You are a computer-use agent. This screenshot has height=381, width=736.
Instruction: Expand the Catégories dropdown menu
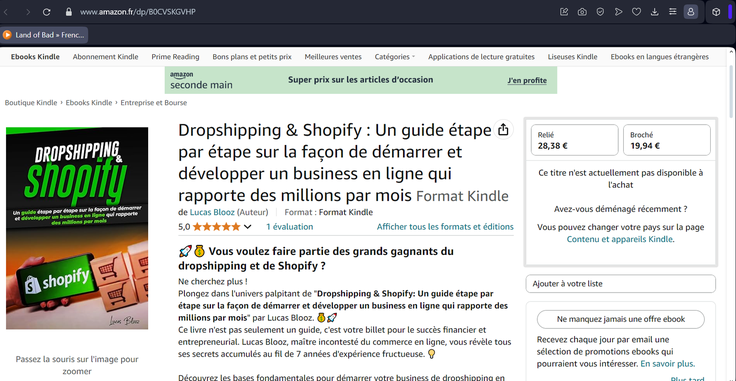pyautogui.click(x=395, y=57)
